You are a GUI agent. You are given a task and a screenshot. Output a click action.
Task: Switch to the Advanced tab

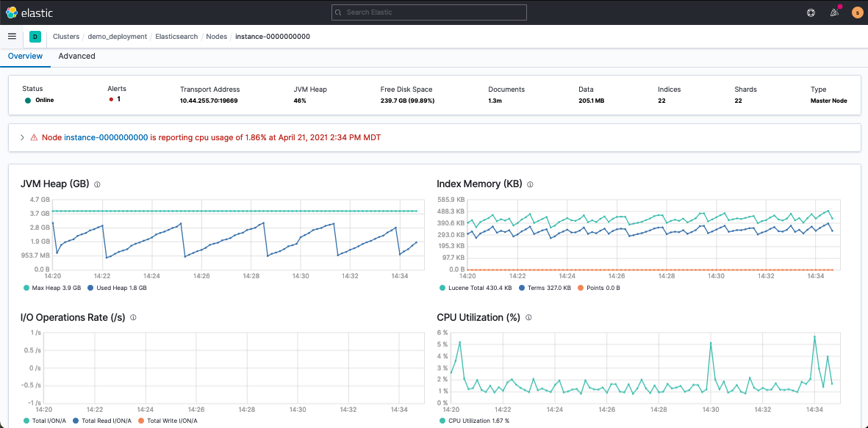pos(76,56)
